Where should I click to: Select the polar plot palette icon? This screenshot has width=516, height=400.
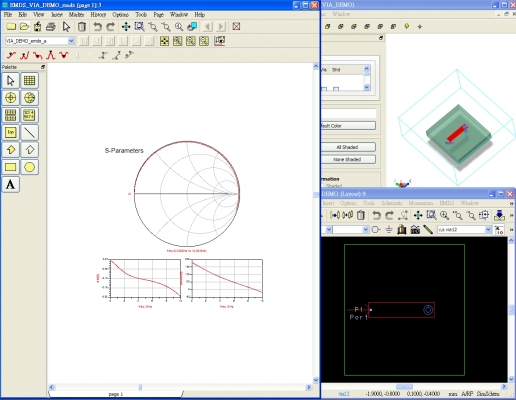point(11,98)
